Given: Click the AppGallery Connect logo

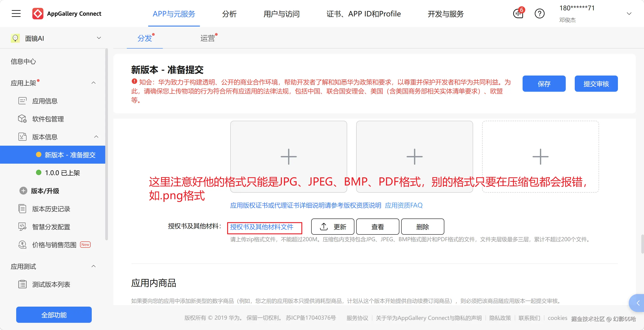Looking at the screenshot, I should pos(67,13).
